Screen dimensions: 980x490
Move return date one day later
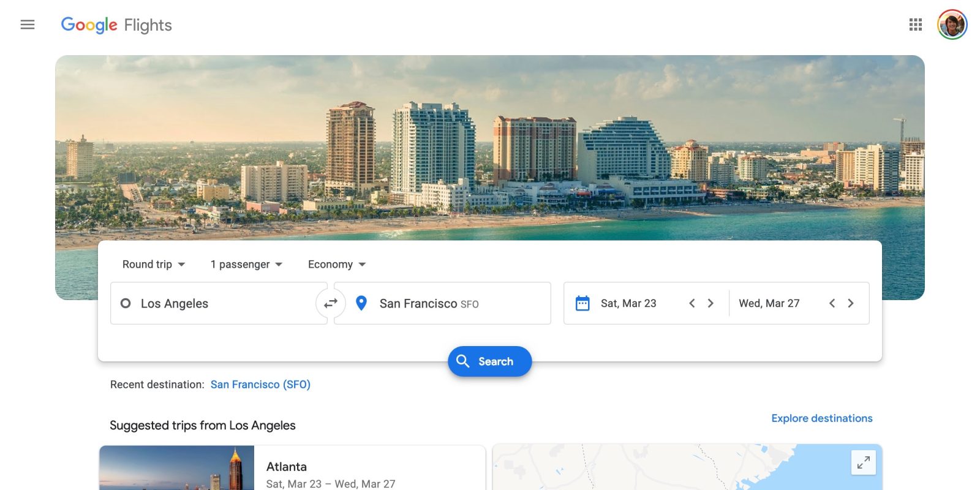(851, 303)
